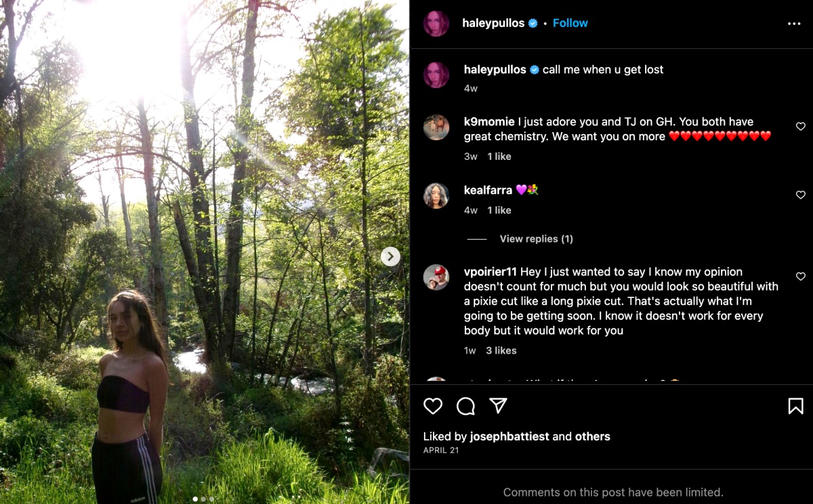Open josephbattiest profile link
This screenshot has width=813, height=504.
tap(509, 437)
